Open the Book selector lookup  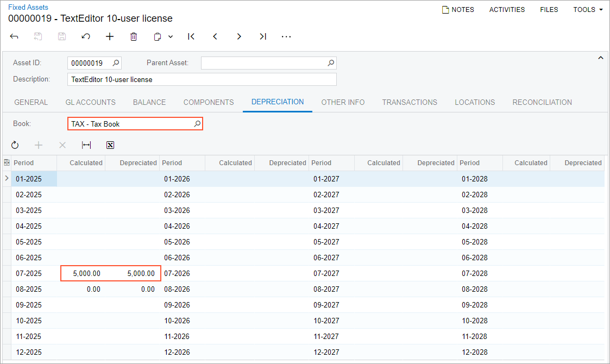(x=197, y=124)
